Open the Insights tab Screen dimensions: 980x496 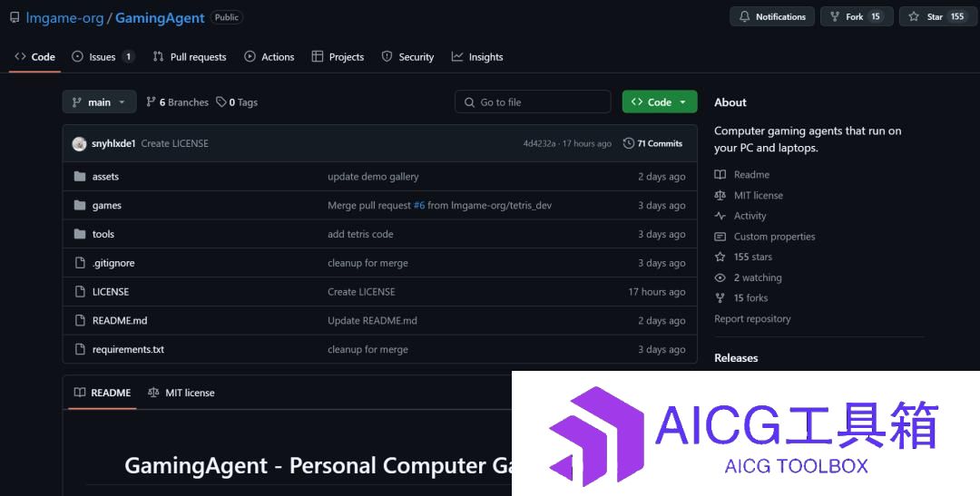pos(477,57)
